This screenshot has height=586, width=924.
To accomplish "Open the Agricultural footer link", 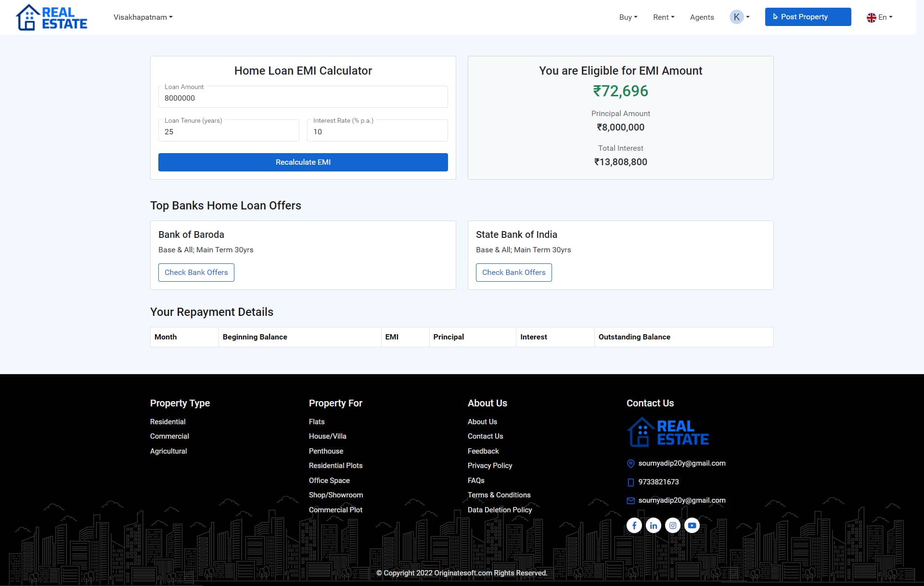I will click(x=168, y=451).
